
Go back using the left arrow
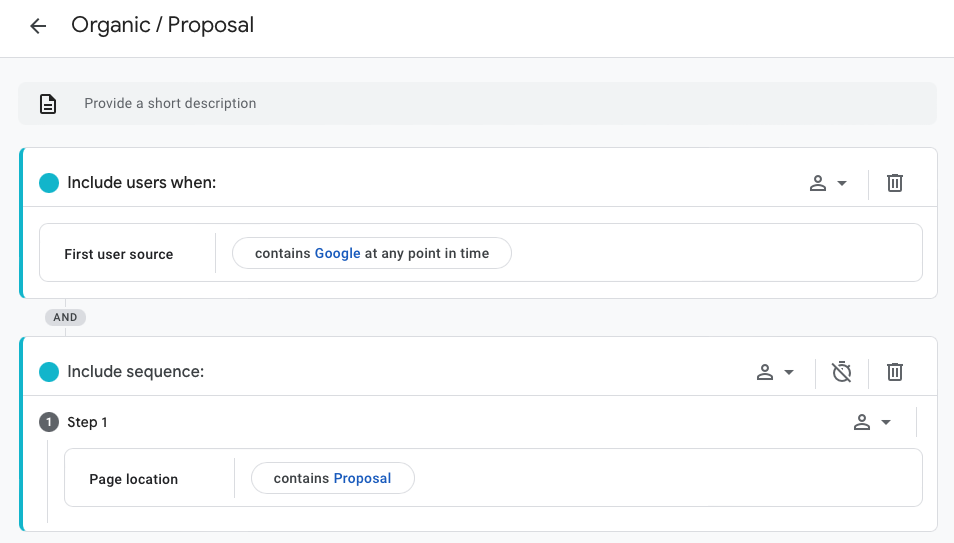coord(38,26)
